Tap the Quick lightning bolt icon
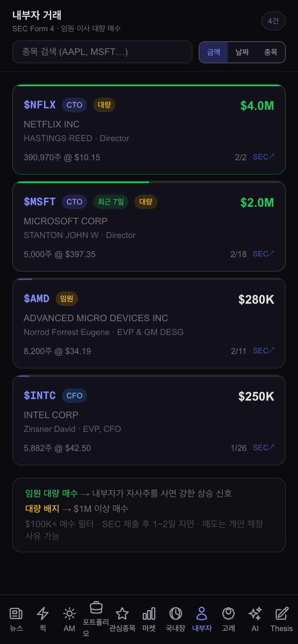Image resolution: width=298 pixels, height=644 pixels. (x=43, y=613)
